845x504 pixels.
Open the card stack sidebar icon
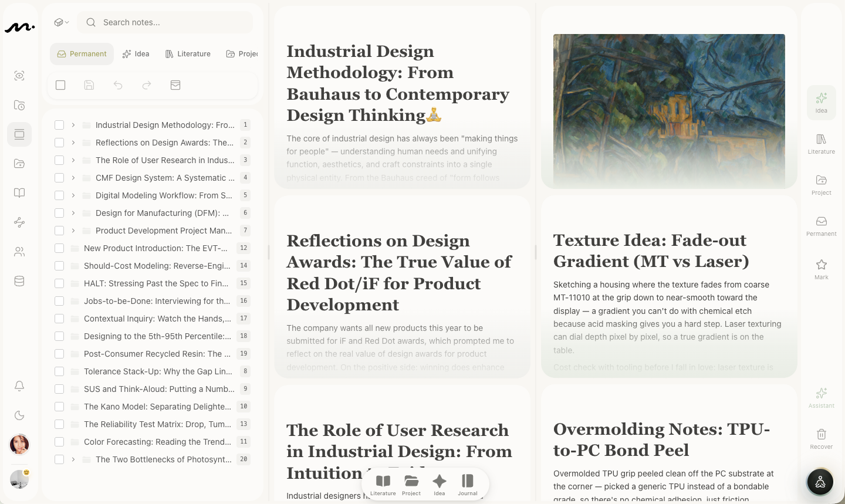(x=19, y=134)
